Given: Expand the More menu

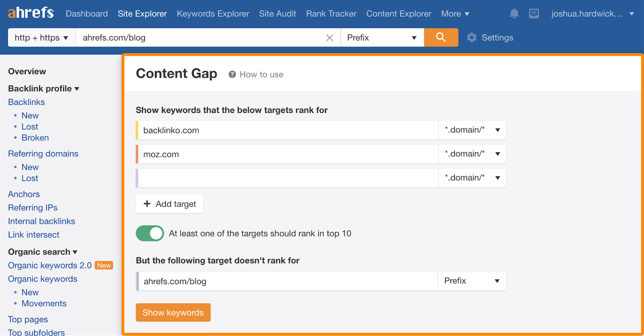Looking at the screenshot, I should (x=455, y=14).
